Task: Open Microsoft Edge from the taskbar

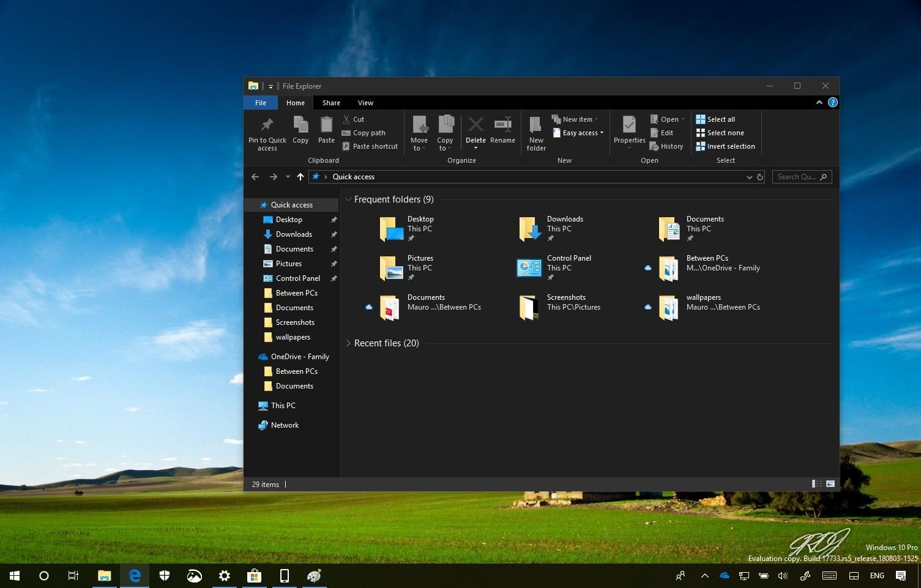Action: point(135,576)
